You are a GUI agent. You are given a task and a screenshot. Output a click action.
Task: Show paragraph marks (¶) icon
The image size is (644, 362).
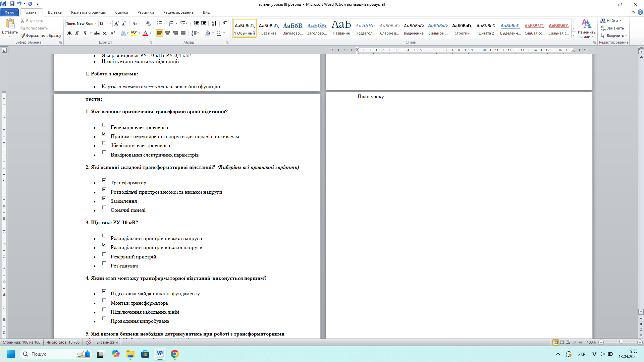tap(225, 23)
